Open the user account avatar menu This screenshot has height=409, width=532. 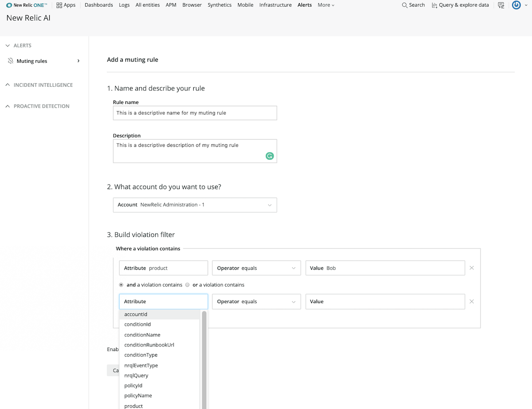[x=516, y=5]
